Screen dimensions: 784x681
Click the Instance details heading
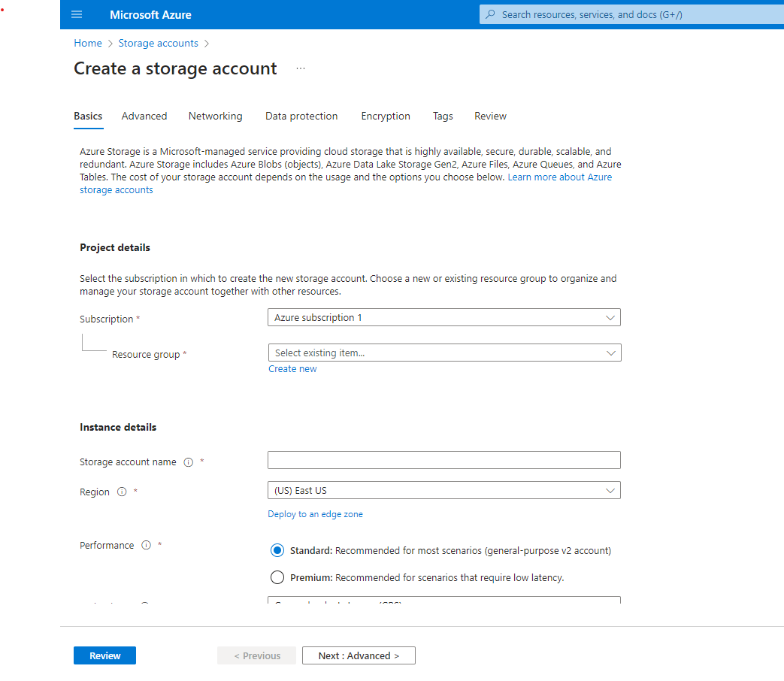pos(118,427)
